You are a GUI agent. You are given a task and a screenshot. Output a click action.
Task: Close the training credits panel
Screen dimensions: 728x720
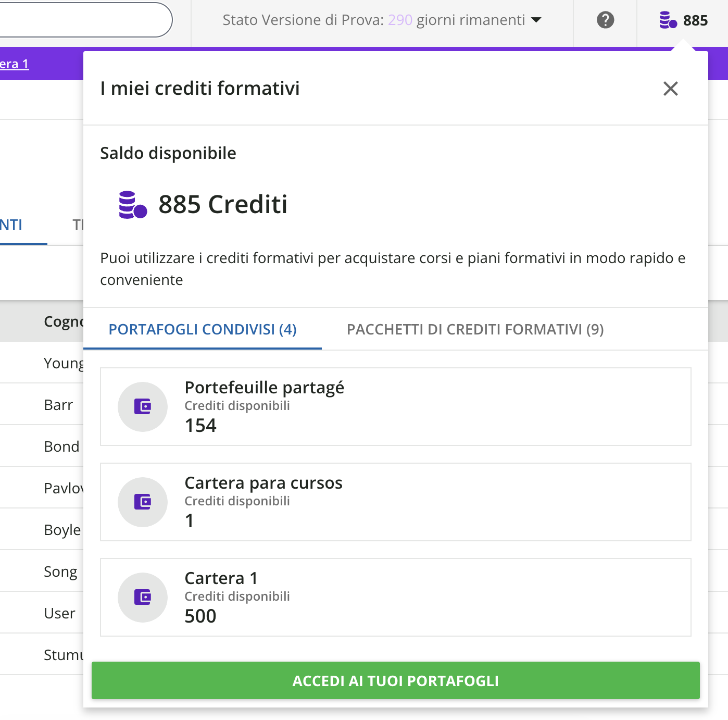coord(670,89)
